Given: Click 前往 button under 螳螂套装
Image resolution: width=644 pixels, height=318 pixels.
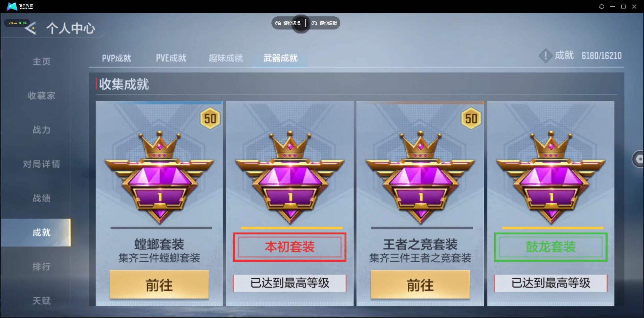Looking at the screenshot, I should point(159,285).
